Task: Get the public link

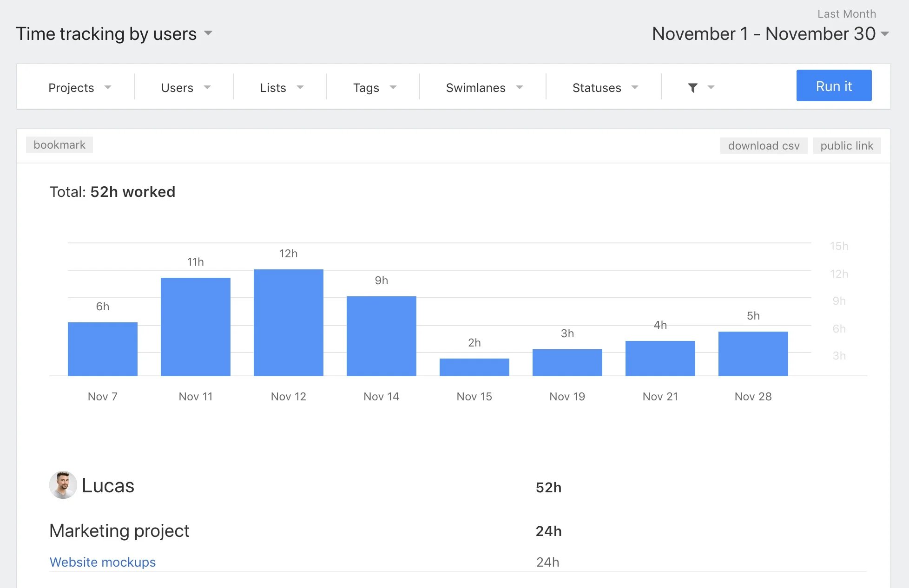Action: pos(846,146)
